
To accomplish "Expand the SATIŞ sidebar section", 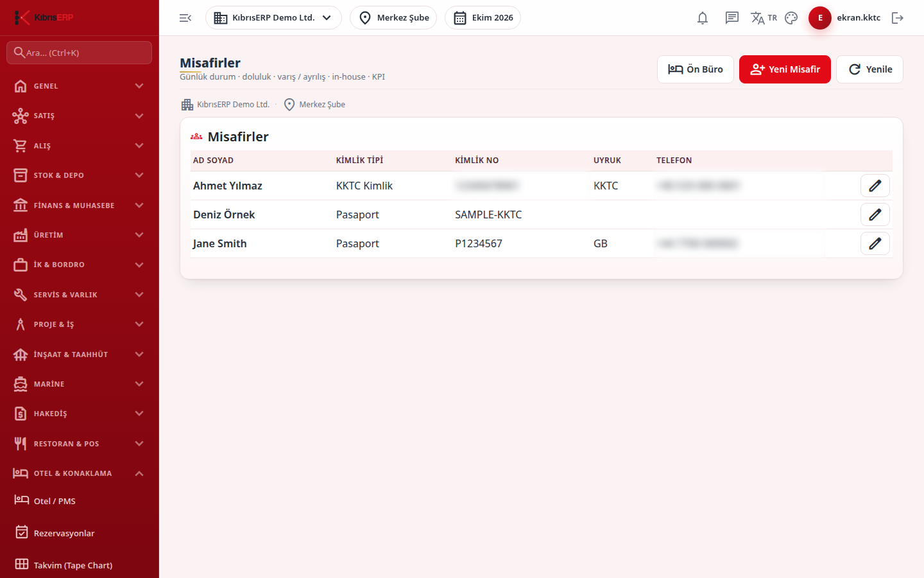I will pos(80,116).
